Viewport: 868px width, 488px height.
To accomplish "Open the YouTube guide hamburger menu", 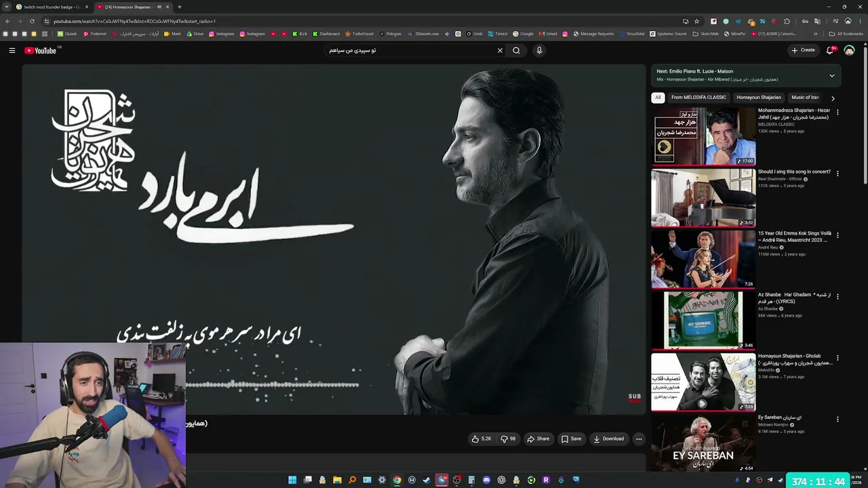I will point(12,50).
